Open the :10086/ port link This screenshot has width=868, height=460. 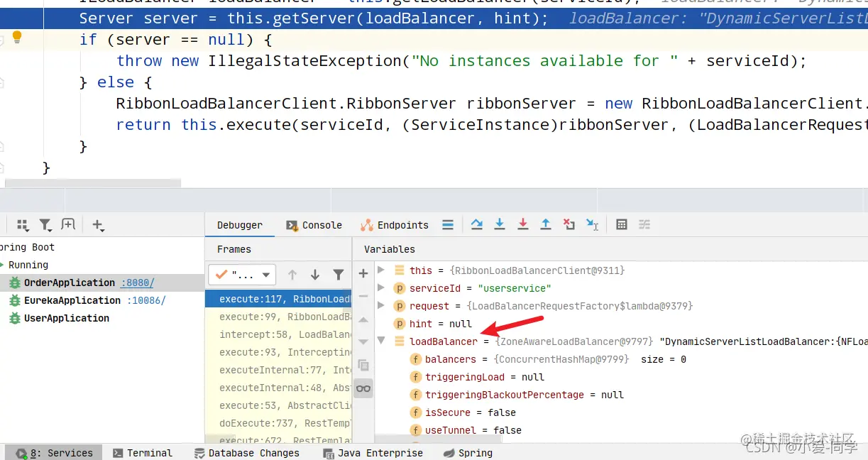pyautogui.click(x=146, y=300)
